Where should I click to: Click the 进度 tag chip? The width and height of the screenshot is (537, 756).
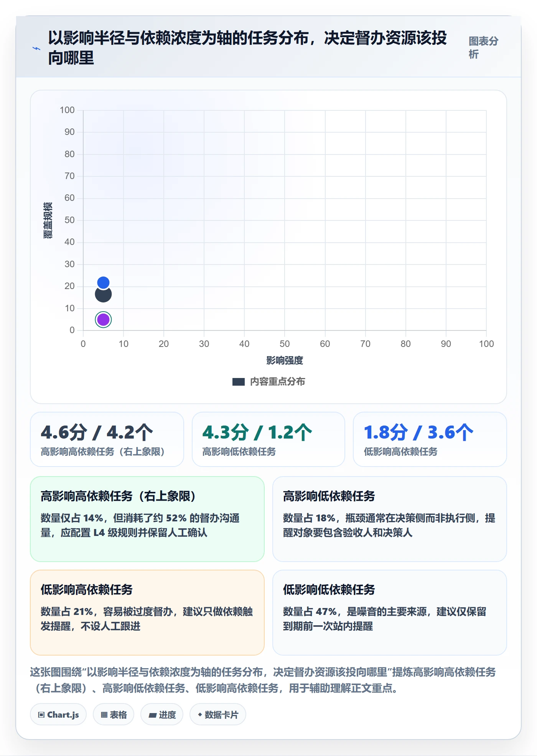162,715
